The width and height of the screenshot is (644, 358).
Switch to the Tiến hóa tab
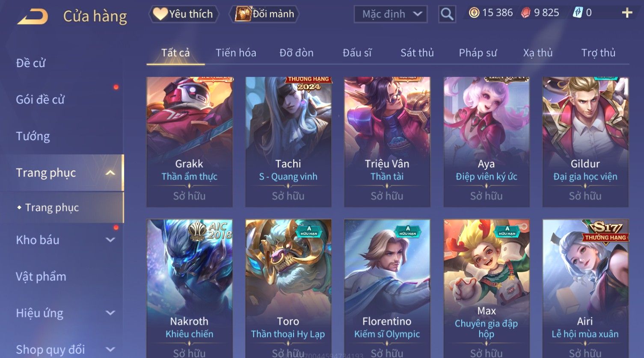tap(236, 53)
